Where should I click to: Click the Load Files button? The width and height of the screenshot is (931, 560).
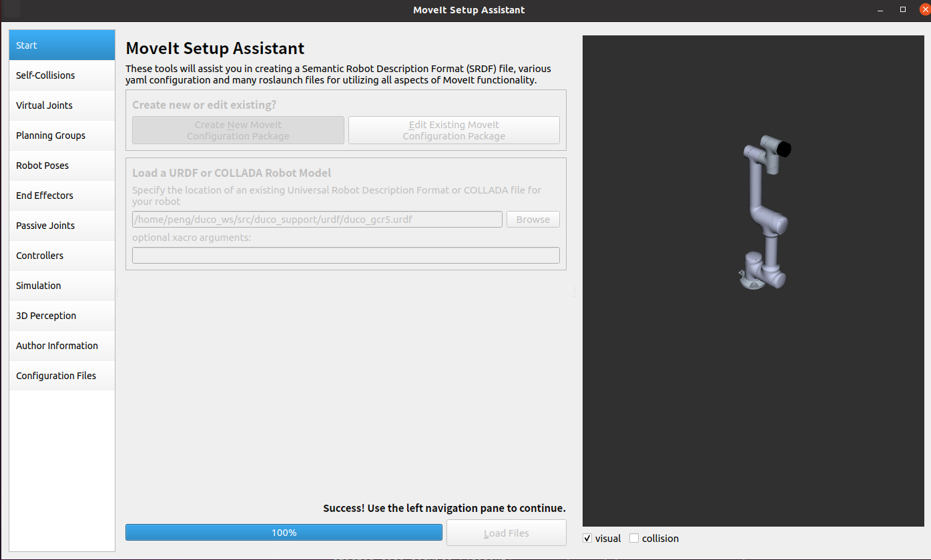[x=507, y=533]
